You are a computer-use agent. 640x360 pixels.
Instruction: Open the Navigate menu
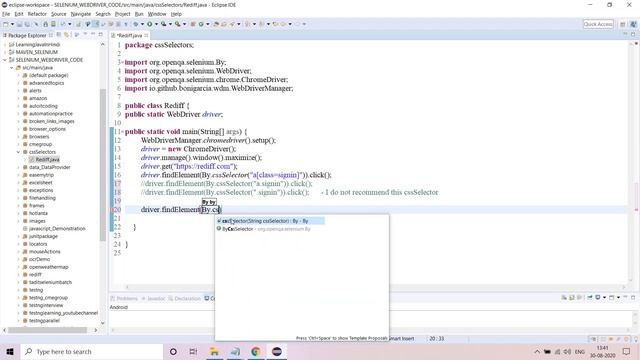pyautogui.click(x=81, y=14)
